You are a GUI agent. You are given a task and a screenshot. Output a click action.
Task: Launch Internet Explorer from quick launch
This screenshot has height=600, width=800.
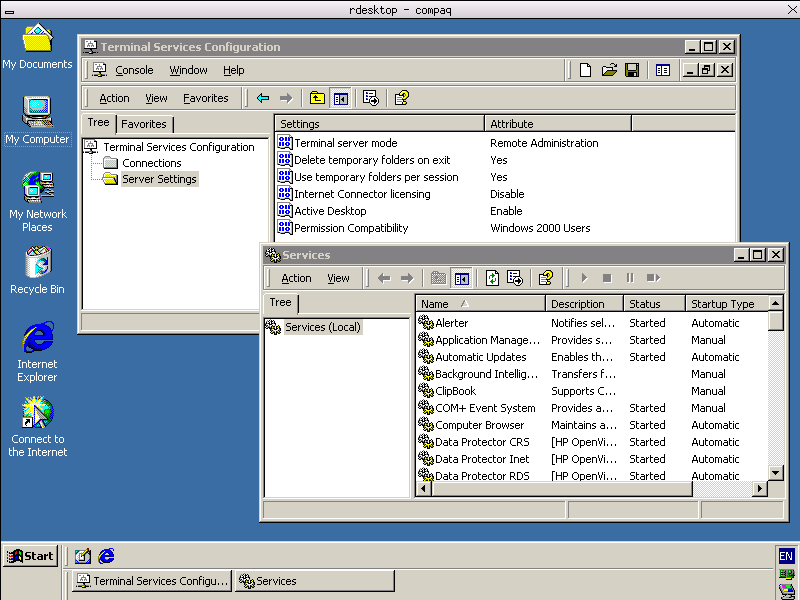pyautogui.click(x=106, y=556)
